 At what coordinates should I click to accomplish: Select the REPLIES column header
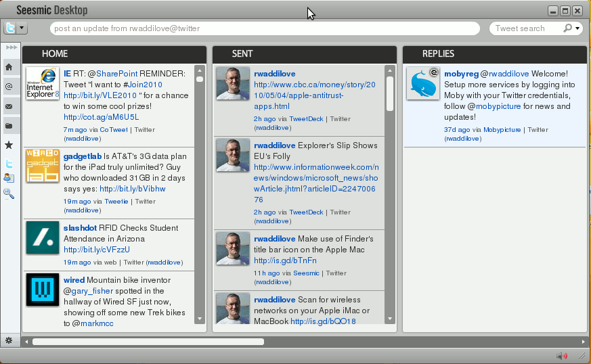point(438,53)
